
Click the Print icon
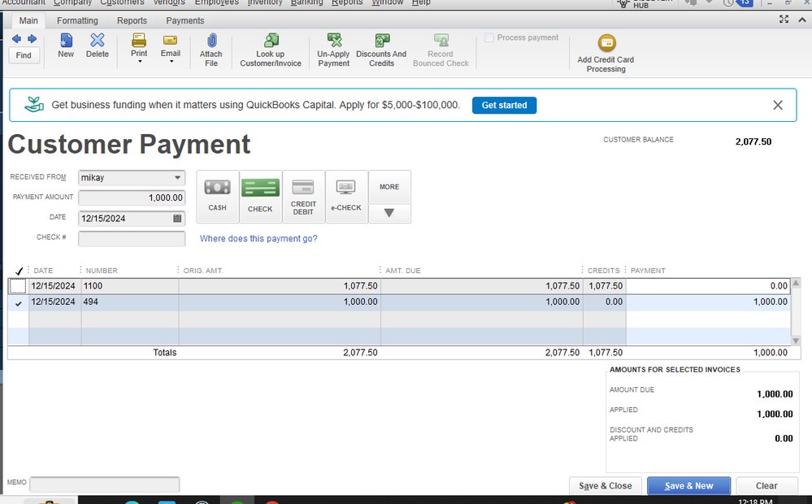(139, 41)
